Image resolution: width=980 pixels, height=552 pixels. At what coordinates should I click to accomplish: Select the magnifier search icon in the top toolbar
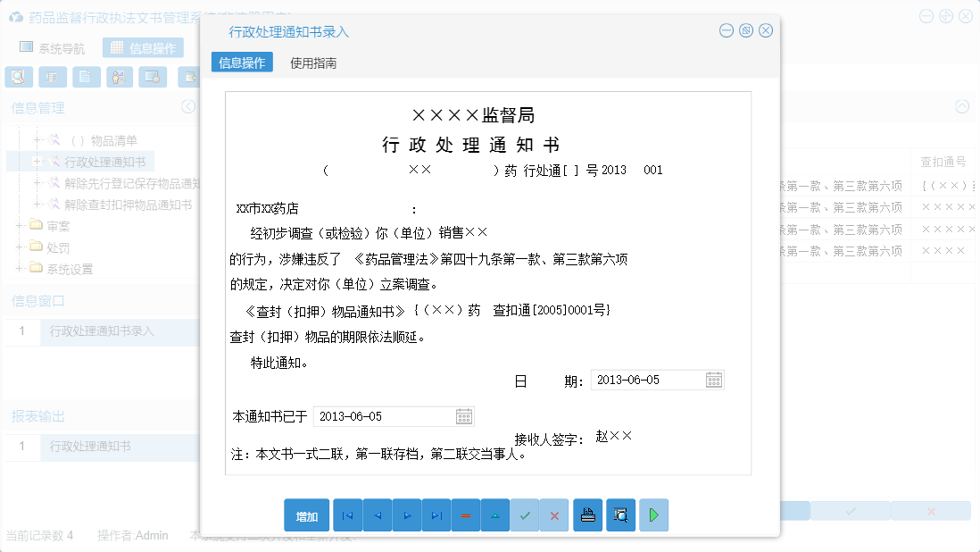pyautogui.click(x=19, y=77)
